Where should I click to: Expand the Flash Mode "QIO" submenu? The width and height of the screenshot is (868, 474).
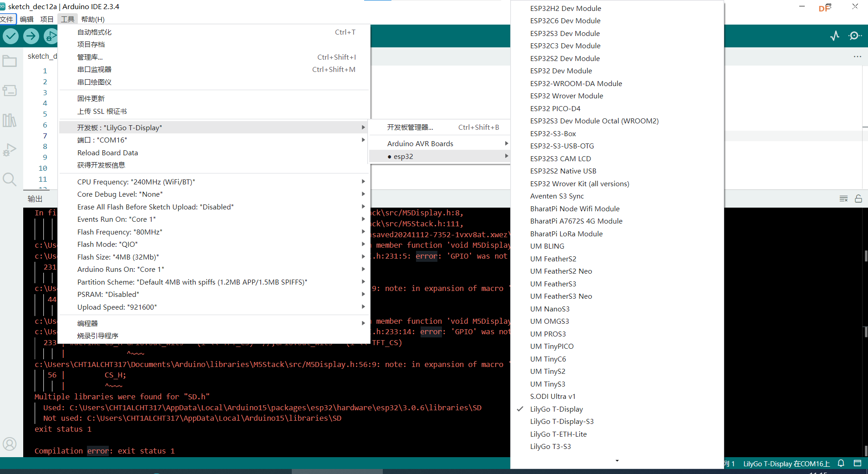tap(214, 244)
